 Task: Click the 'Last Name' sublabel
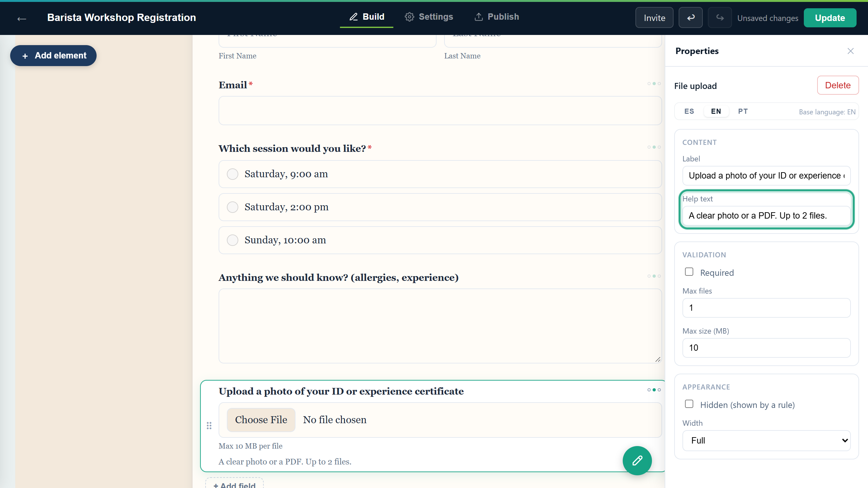[462, 56]
